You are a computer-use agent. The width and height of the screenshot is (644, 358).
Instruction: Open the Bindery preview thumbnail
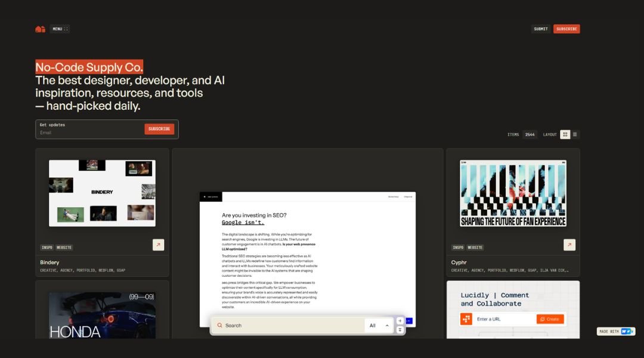coord(102,193)
